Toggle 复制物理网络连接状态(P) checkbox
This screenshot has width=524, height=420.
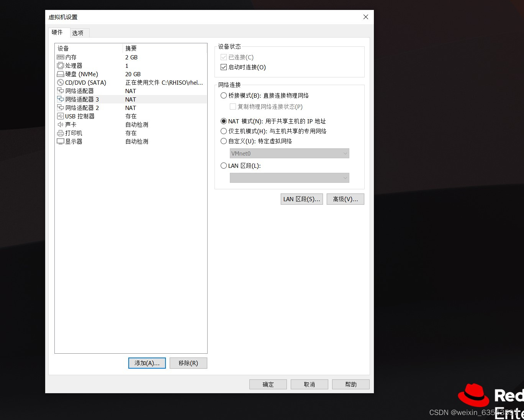[233, 107]
